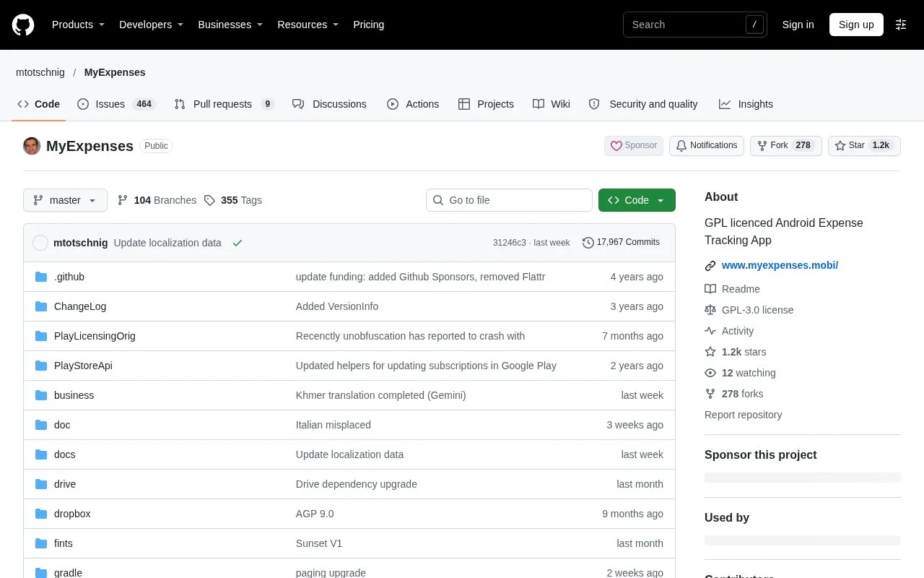Click the PlayStoreApi folder icon
The image size is (924, 578).
(41, 366)
